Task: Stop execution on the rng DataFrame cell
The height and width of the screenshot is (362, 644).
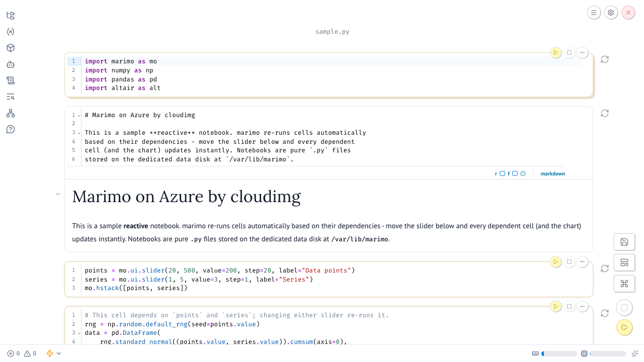Action: point(569,306)
